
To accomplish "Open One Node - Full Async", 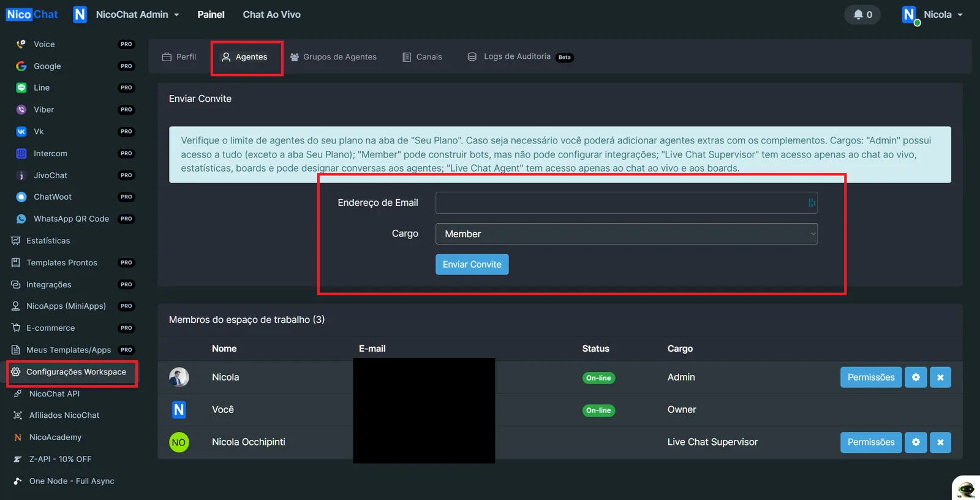I will 72,481.
